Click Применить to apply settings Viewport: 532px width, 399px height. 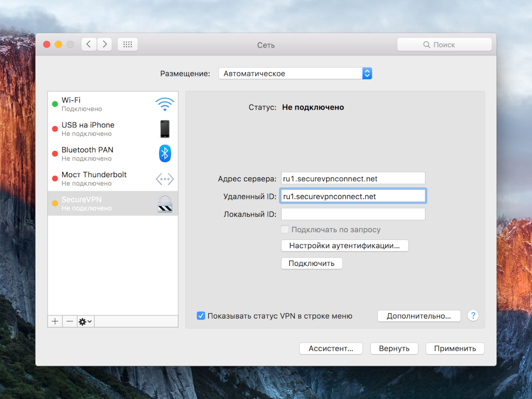[455, 349]
